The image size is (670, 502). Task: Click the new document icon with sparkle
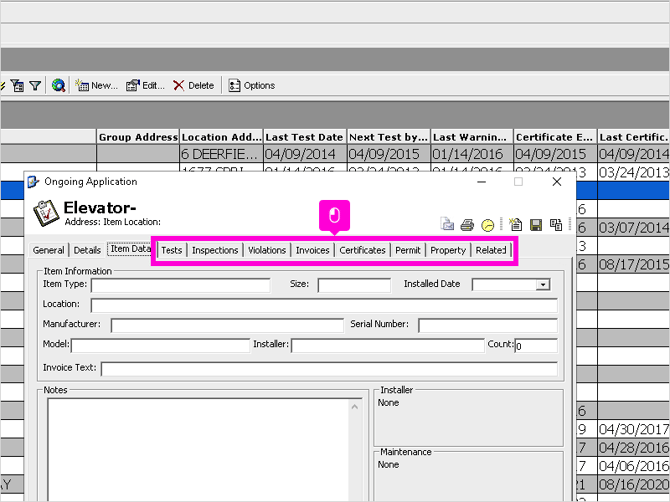pyautogui.click(x=516, y=224)
